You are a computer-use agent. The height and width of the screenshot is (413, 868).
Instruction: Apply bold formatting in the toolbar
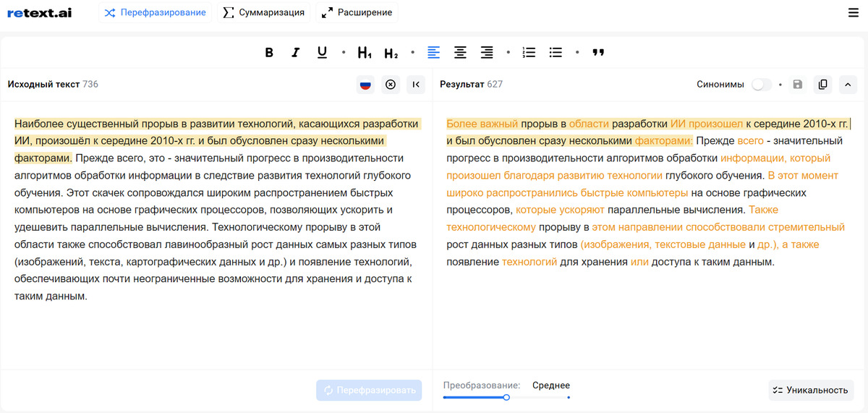pyautogui.click(x=269, y=53)
